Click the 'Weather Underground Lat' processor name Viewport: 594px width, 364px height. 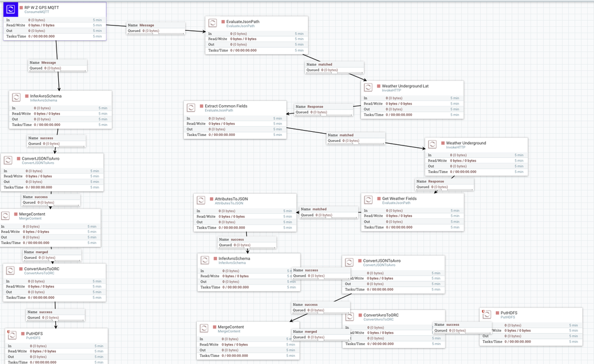click(405, 86)
